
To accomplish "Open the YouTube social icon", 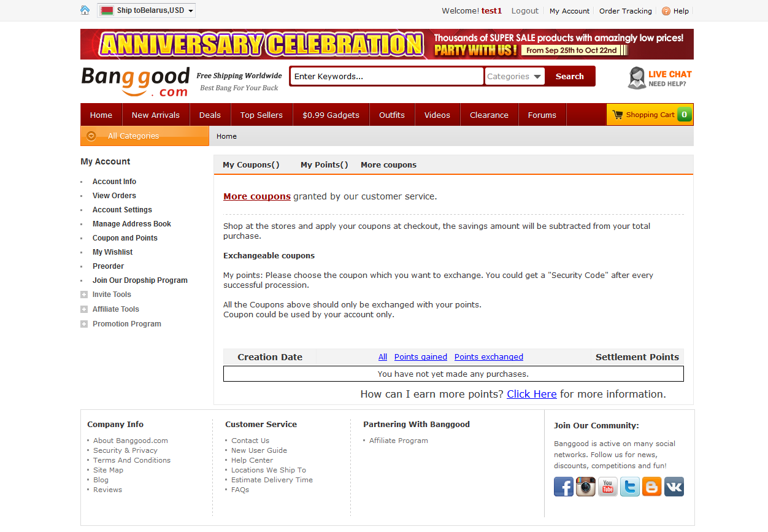I will [608, 487].
